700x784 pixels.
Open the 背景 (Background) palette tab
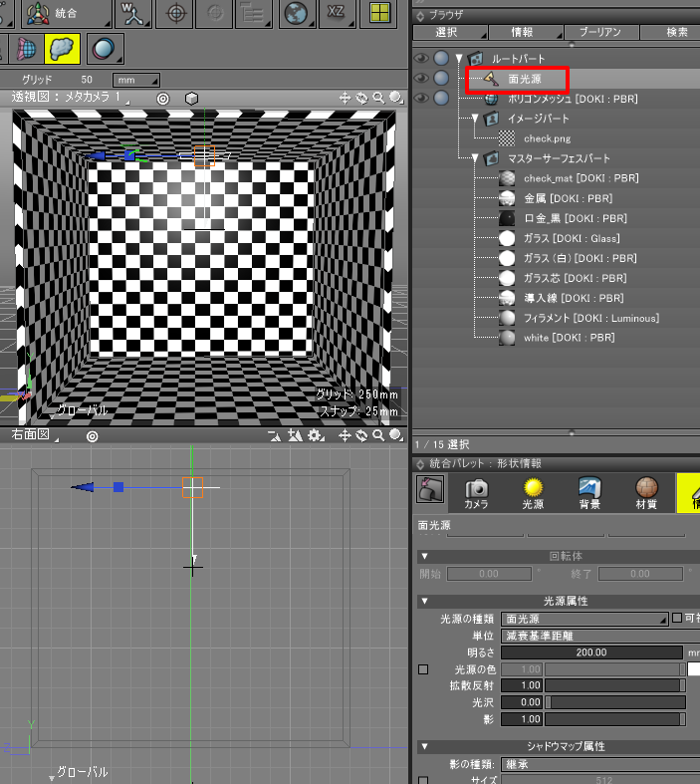point(589,493)
